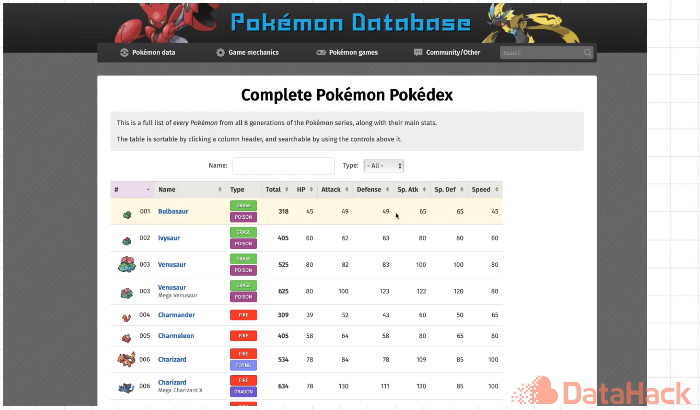Click the gear icon beside Game mechanics
Screen dimensions: 700x410
(221, 53)
